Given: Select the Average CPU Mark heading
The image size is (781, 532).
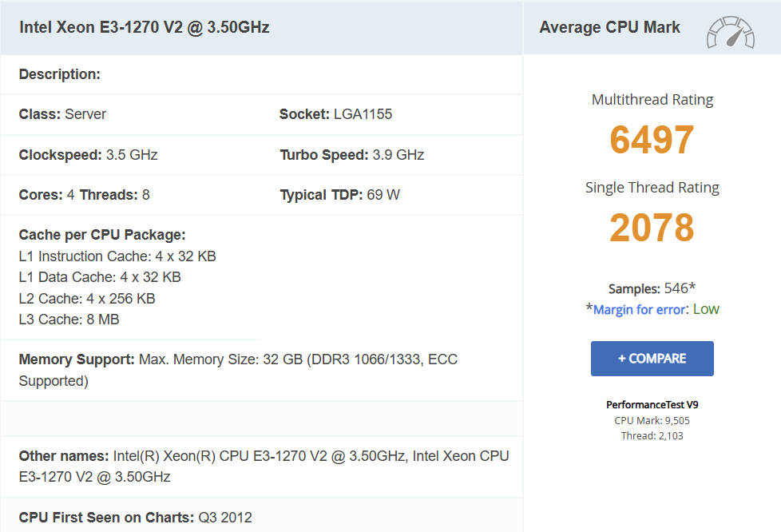Looking at the screenshot, I should pyautogui.click(x=609, y=27).
